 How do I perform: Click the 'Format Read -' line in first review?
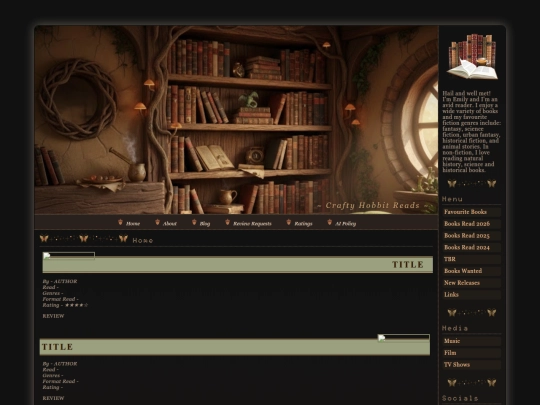tap(60, 299)
